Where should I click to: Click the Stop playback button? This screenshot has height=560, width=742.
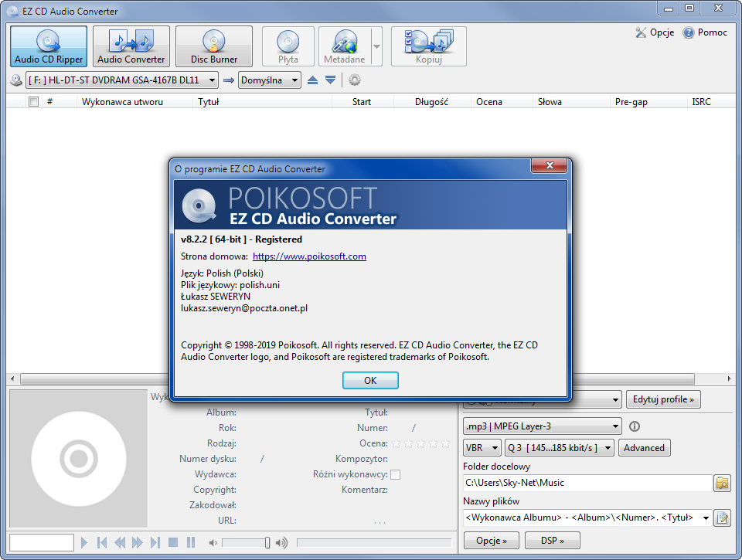173,542
